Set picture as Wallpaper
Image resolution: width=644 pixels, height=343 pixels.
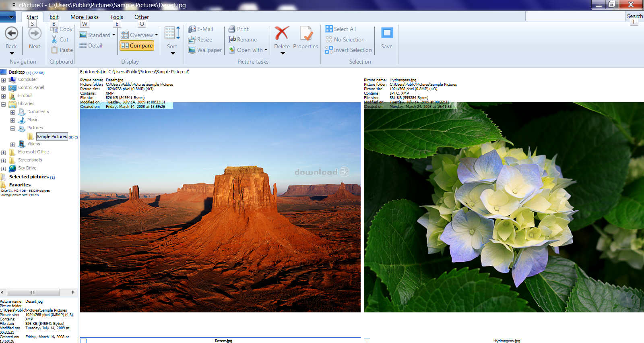[205, 50]
